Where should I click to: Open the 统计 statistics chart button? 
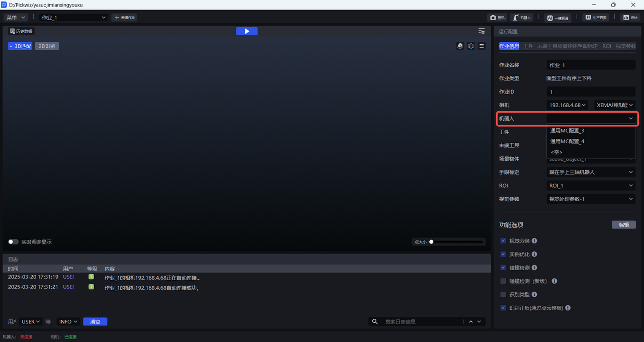click(629, 18)
